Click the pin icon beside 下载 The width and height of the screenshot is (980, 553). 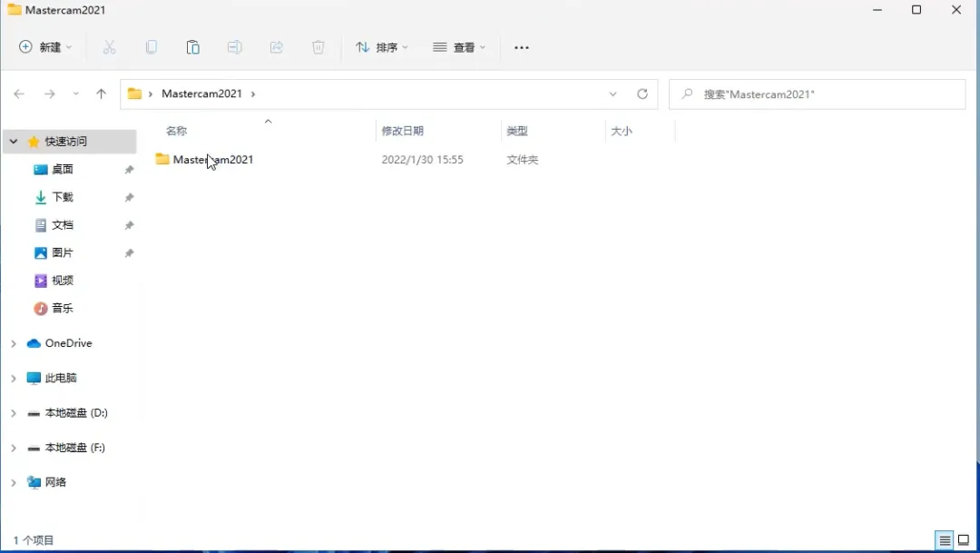coord(129,197)
